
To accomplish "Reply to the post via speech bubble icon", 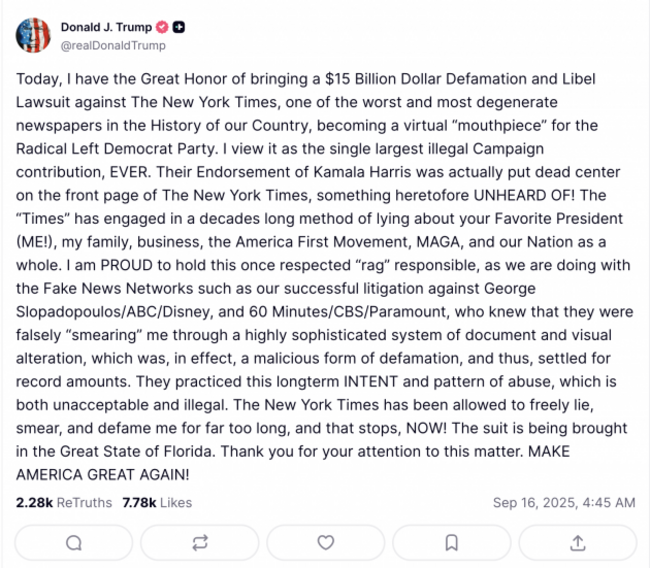I will tap(73, 542).
